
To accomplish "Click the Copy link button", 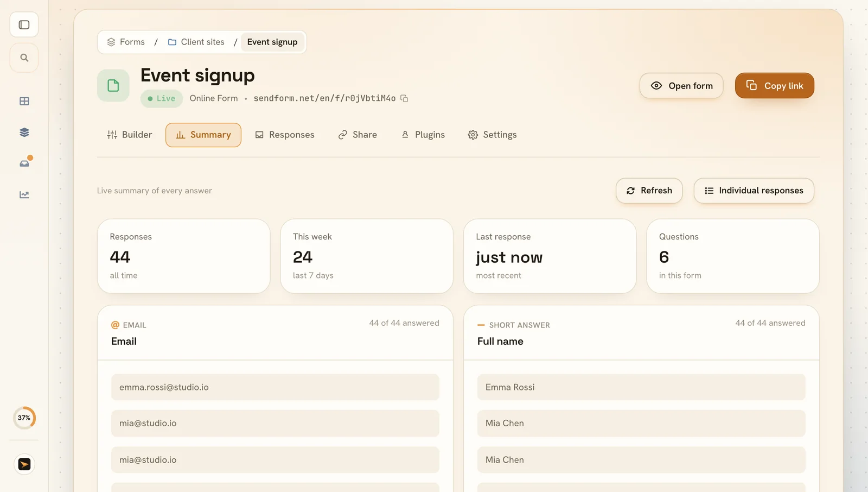I will (775, 86).
